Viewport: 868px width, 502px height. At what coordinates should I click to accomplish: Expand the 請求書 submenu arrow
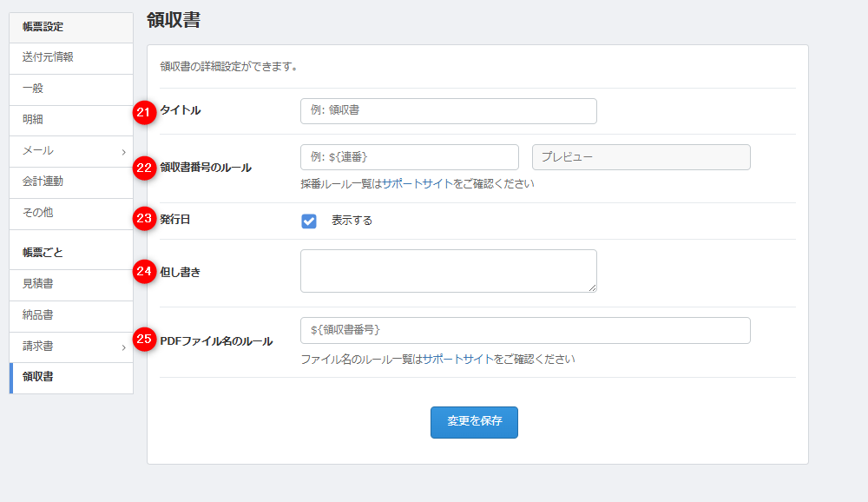(123, 347)
